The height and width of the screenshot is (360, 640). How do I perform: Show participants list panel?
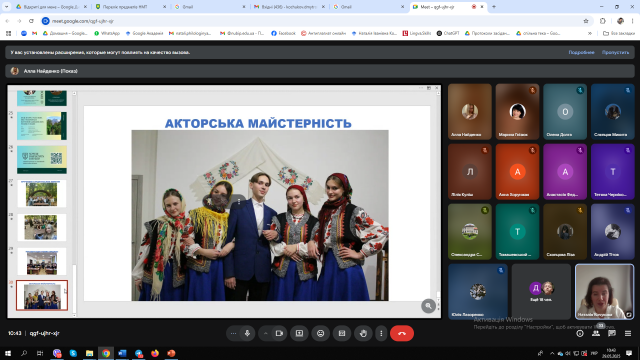coord(596,333)
